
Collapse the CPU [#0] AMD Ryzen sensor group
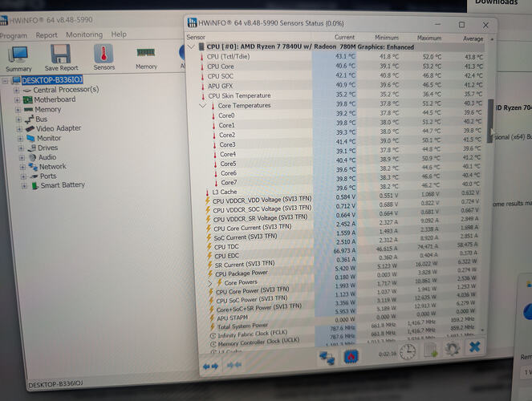(x=191, y=47)
